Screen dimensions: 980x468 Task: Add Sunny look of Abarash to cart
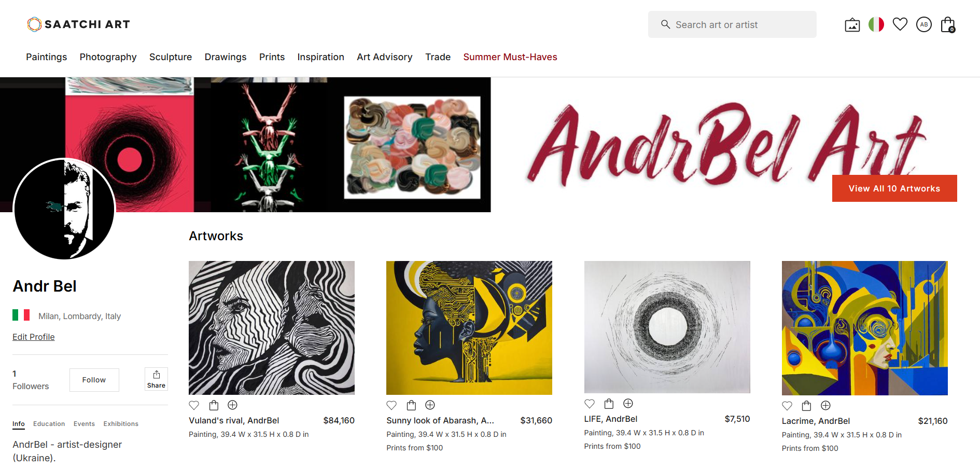(411, 405)
